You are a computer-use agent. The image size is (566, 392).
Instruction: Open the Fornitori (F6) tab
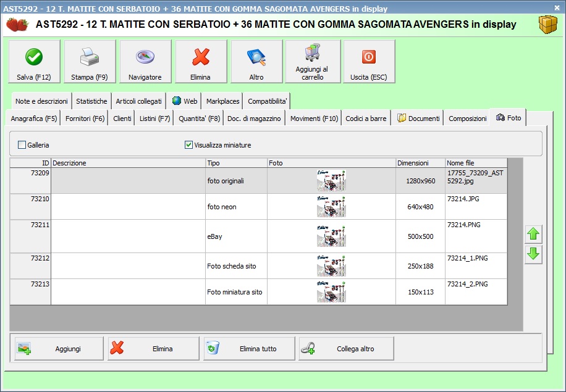(x=85, y=119)
